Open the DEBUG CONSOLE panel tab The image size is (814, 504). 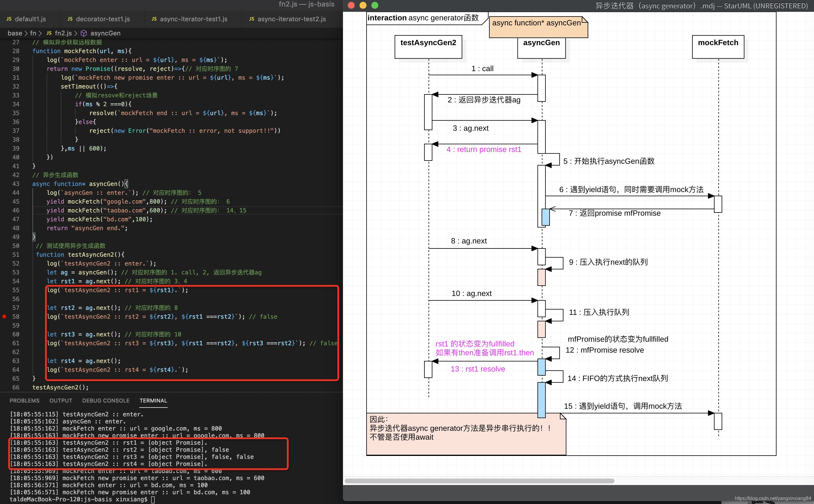(106, 401)
